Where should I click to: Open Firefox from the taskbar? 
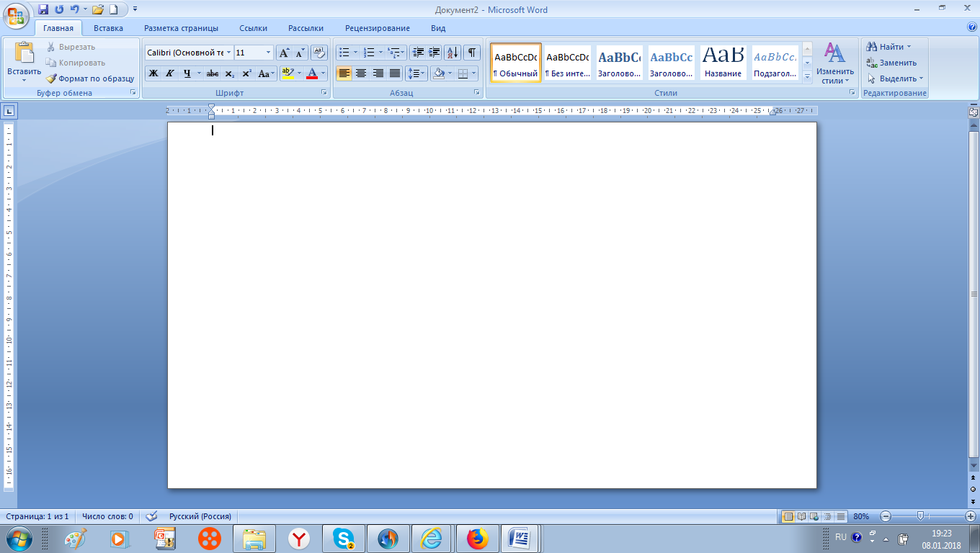point(477,538)
